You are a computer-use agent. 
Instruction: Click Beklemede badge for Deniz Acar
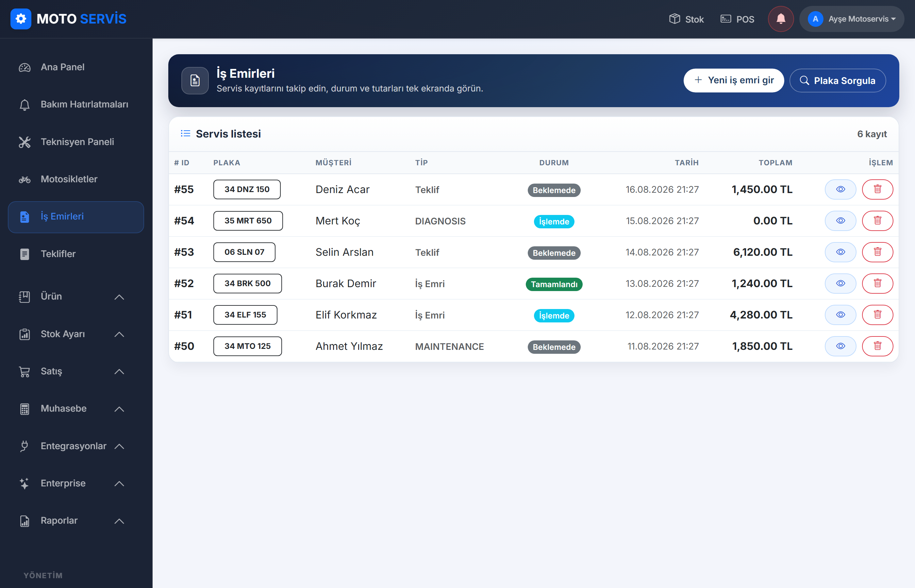[554, 190]
